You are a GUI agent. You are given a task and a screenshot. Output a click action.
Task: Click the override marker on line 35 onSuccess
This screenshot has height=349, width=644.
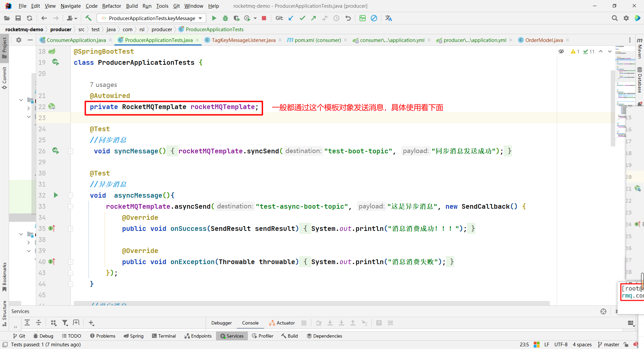(52, 228)
